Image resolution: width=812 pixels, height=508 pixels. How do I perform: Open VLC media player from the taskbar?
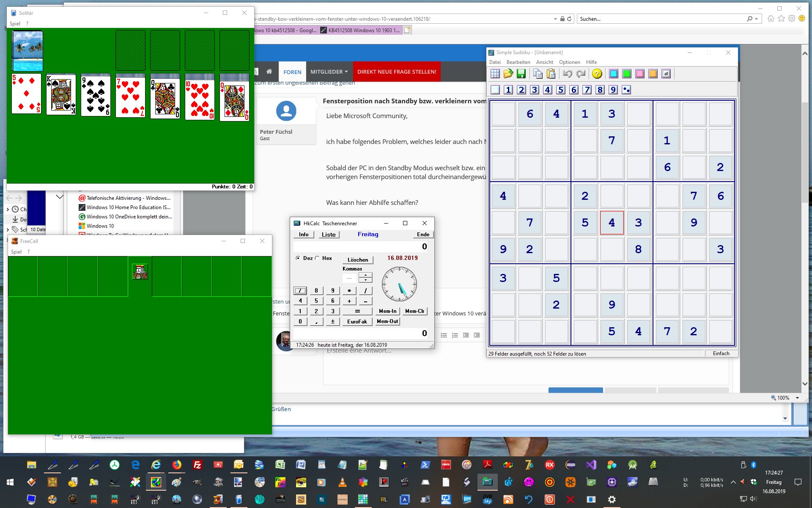point(343,482)
